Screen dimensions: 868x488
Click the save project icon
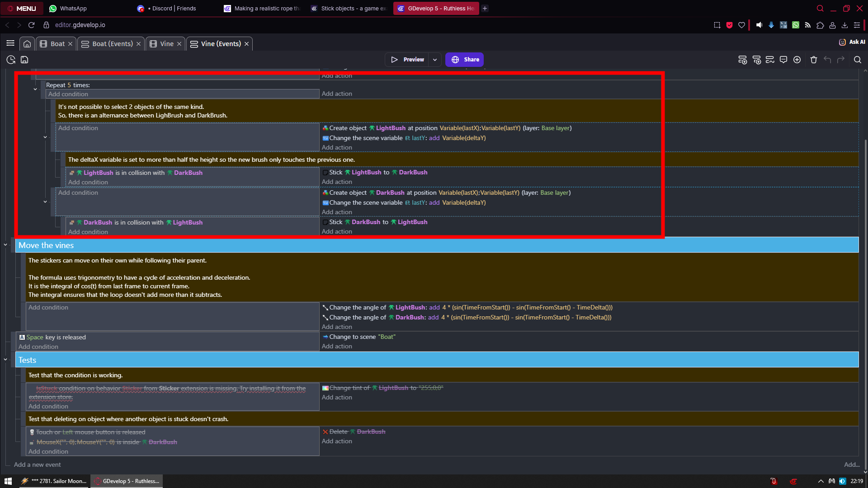pos(24,60)
